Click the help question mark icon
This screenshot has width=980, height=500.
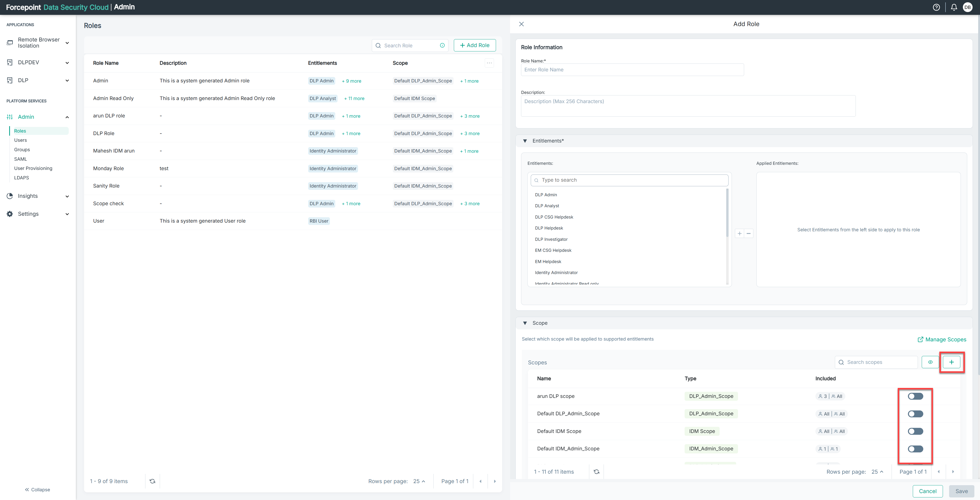point(936,7)
